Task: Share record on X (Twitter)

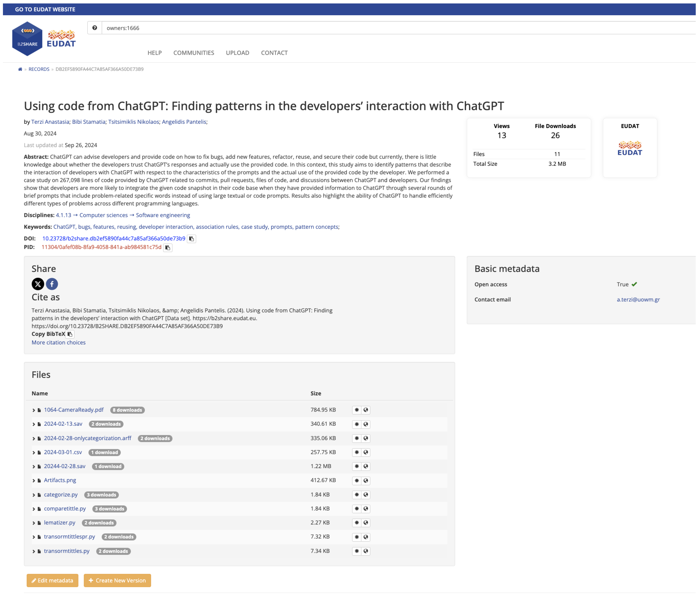Action: (38, 284)
